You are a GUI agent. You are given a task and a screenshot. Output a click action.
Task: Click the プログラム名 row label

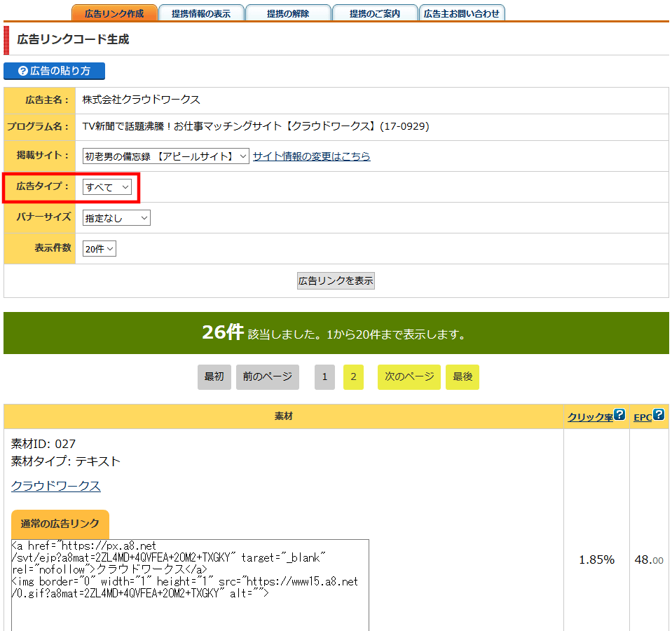coord(37,126)
